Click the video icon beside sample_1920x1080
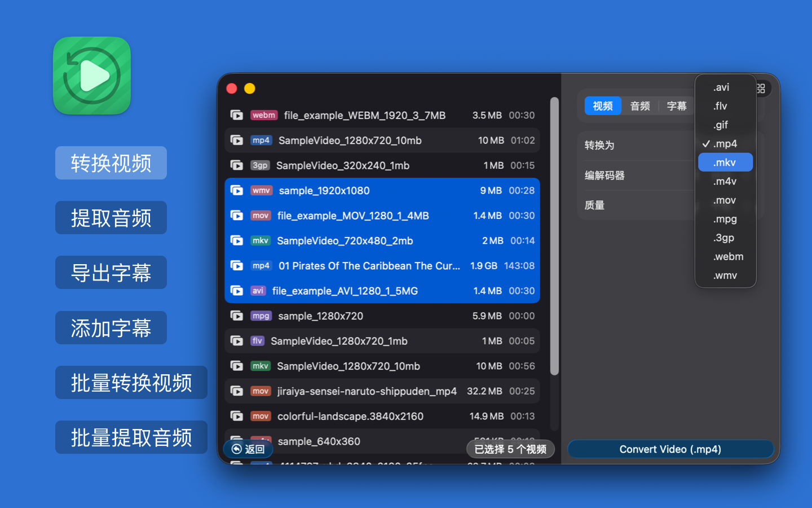812x508 pixels. pos(237,191)
